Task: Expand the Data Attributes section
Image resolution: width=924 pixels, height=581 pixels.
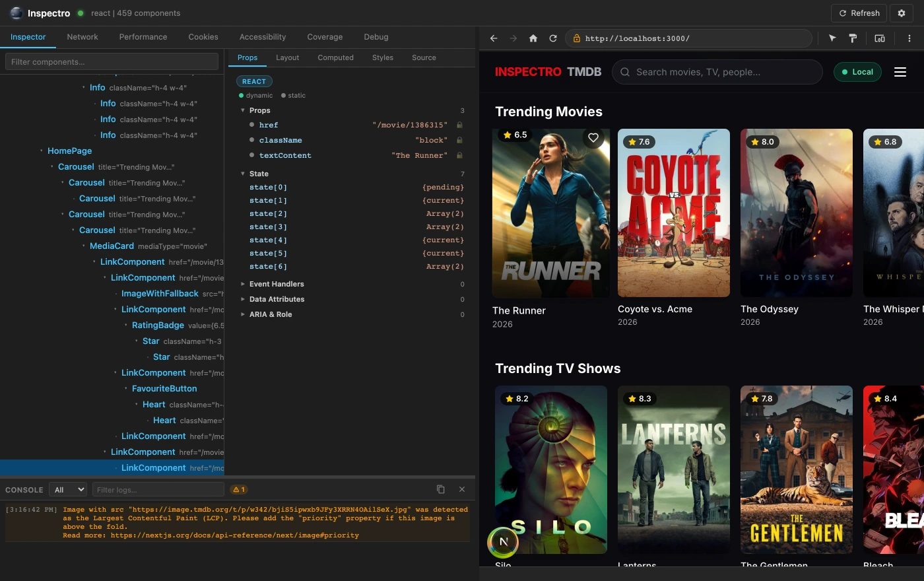Action: pos(243,299)
